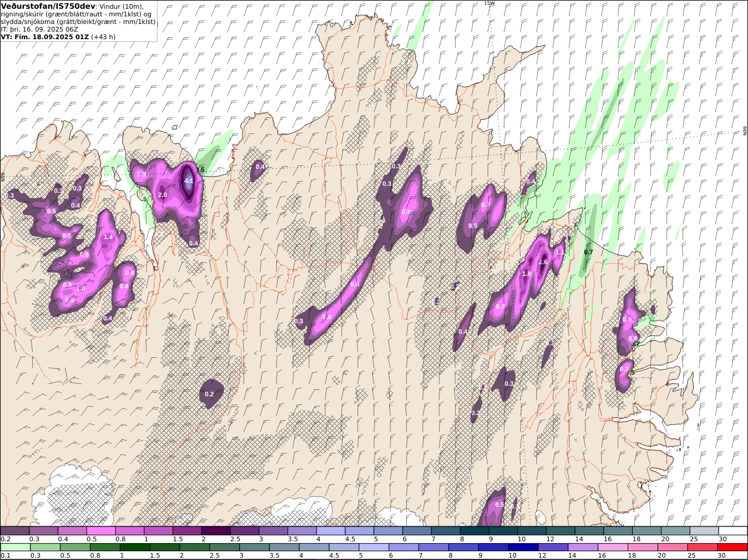Click the 1.8 precipitation value label
The width and height of the screenshot is (748, 560).
click(x=527, y=274)
